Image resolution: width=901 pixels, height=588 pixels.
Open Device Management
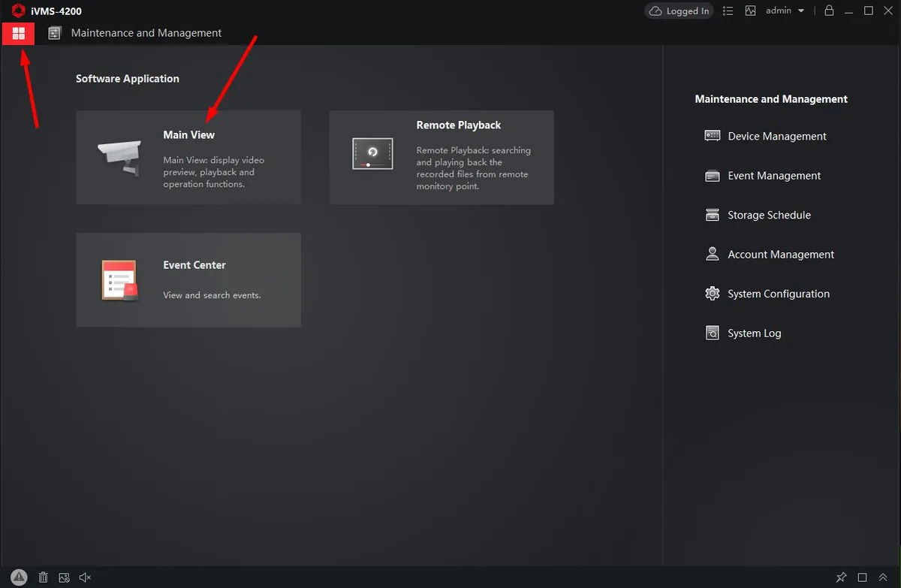point(765,136)
